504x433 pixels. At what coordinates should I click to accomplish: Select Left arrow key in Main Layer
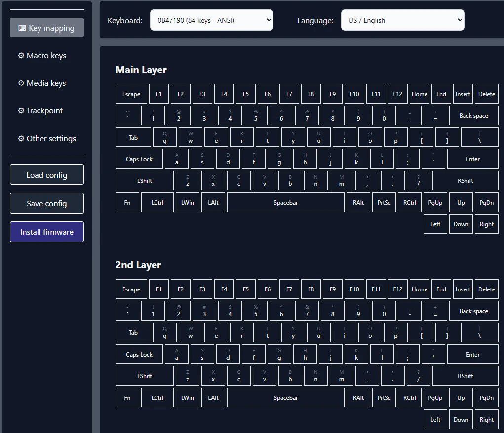pos(435,224)
